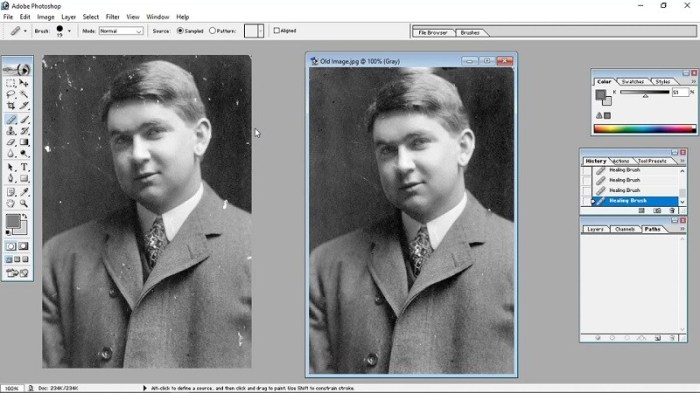Click delete path trash icon in Paths panel

click(x=672, y=338)
